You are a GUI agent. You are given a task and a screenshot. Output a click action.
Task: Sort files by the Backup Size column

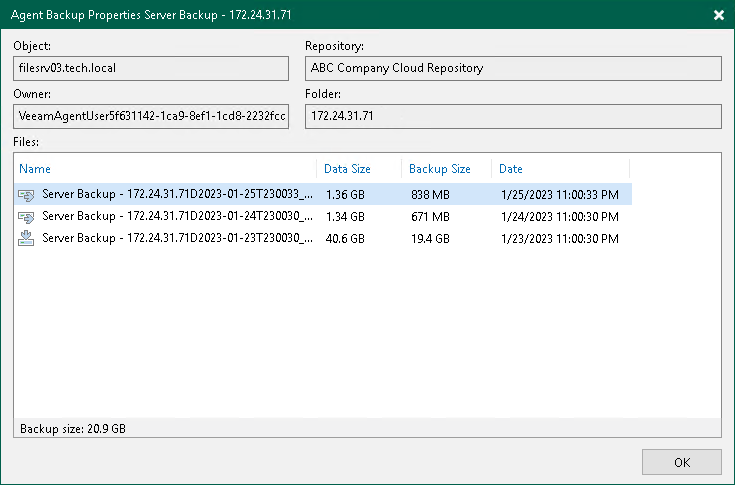coord(439,169)
